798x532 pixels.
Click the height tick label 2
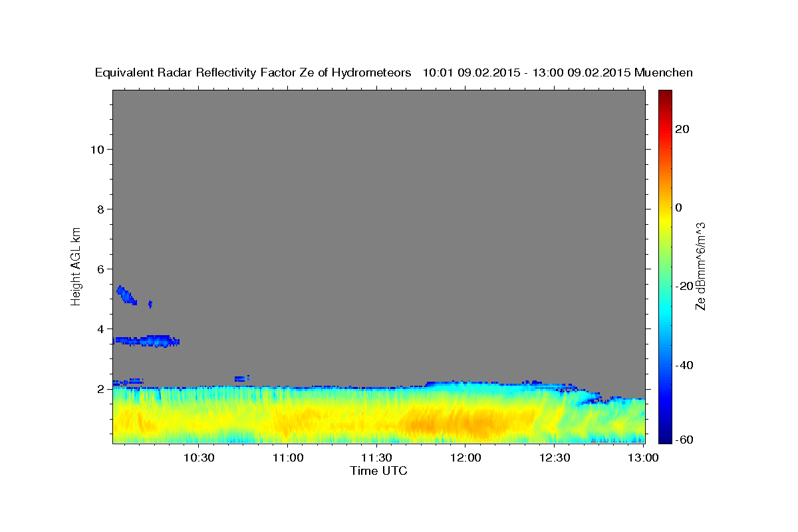(101, 388)
